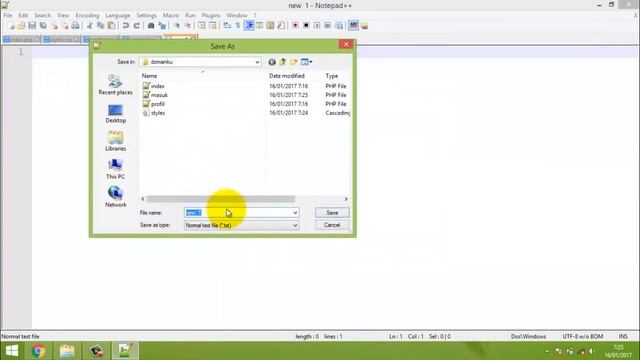
Task: Open the Encoding menu
Action: [87, 16]
